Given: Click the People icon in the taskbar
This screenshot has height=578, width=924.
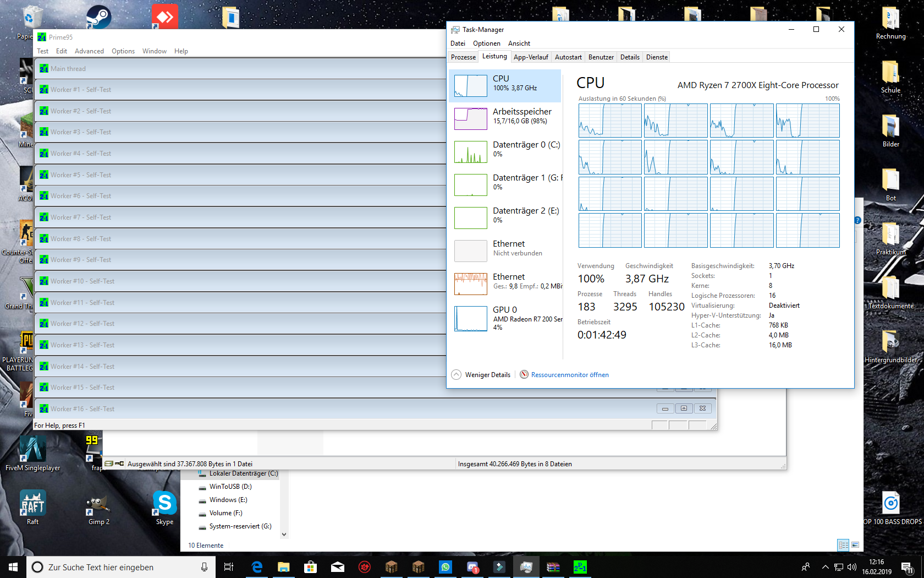Looking at the screenshot, I should click(806, 567).
